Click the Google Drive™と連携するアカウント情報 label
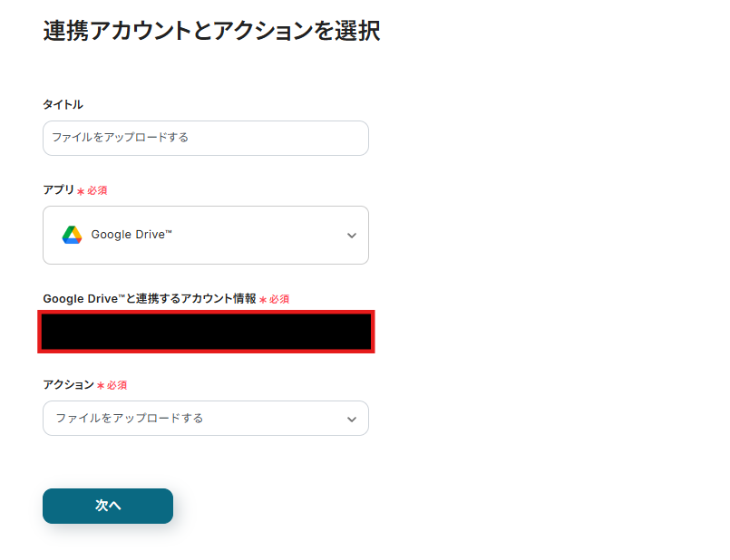 150,298
